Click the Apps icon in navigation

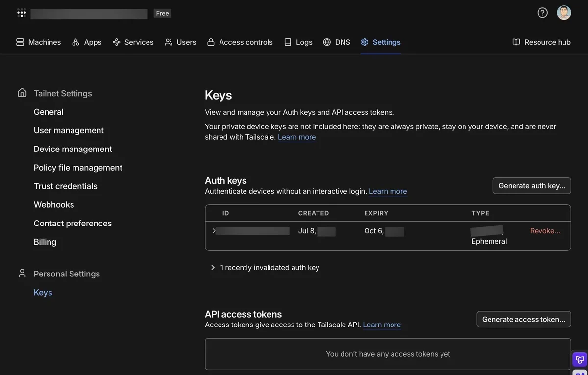[x=75, y=42]
